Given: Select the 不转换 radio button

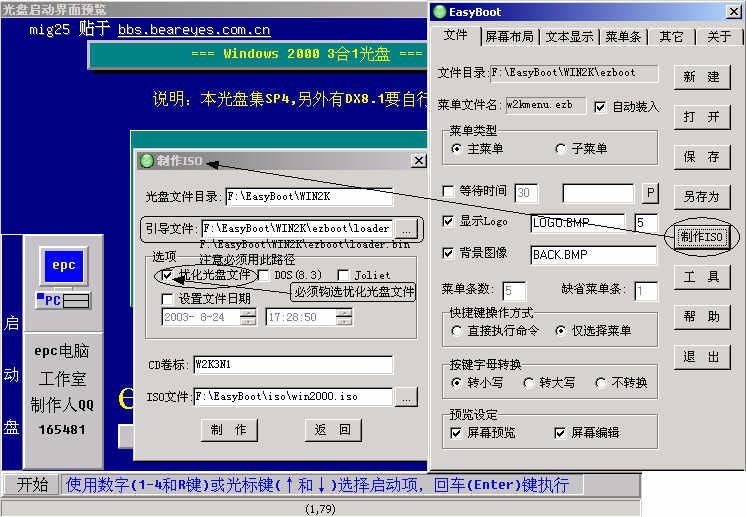Looking at the screenshot, I should (601, 383).
